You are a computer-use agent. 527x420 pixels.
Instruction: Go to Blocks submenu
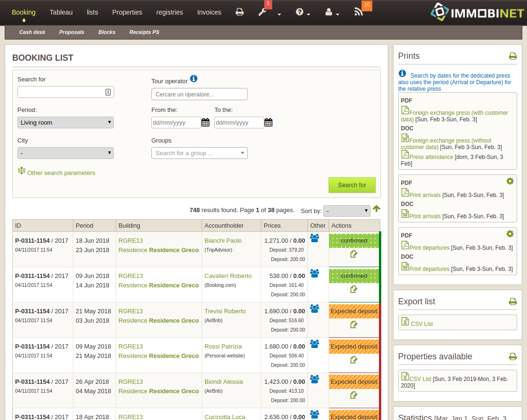(x=107, y=32)
